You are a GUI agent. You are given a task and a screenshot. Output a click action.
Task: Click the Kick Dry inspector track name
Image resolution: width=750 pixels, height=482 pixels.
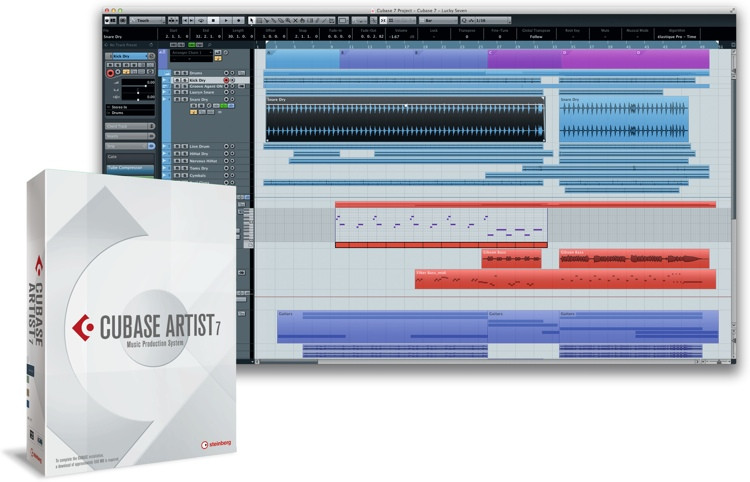point(130,56)
